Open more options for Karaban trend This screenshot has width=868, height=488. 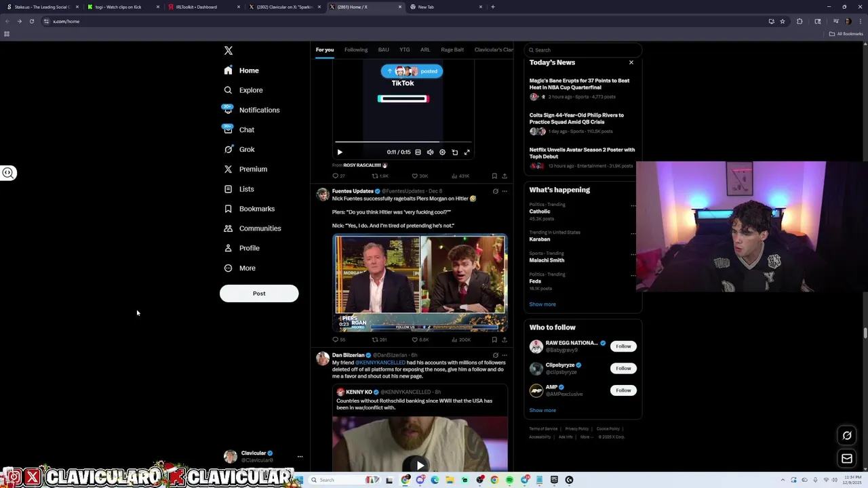[633, 233]
